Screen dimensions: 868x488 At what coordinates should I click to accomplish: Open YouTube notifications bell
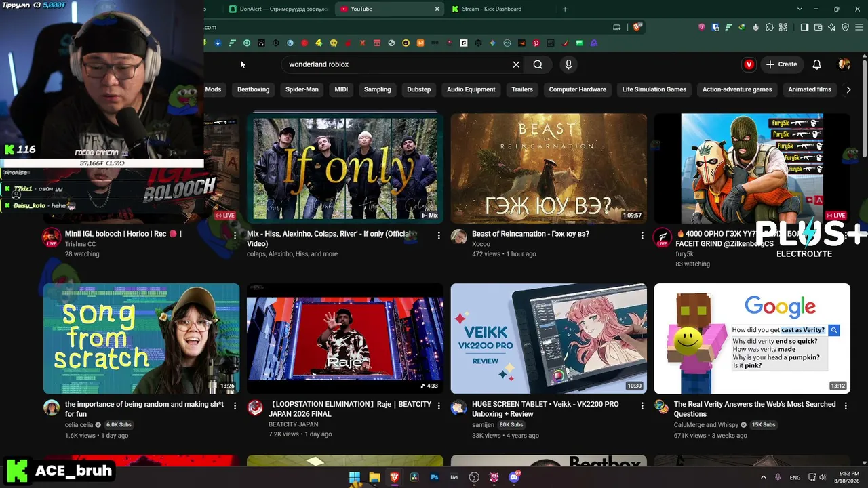point(816,64)
